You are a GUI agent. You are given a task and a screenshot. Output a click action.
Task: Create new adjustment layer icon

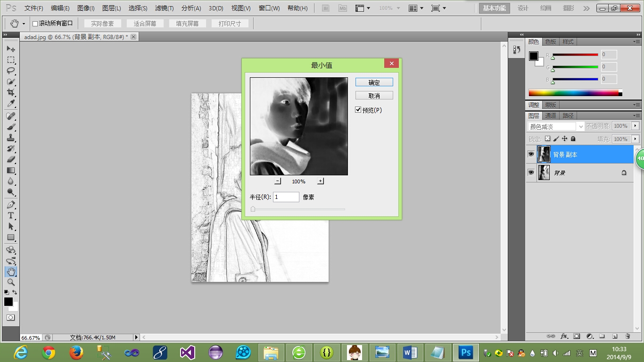pyautogui.click(x=589, y=336)
